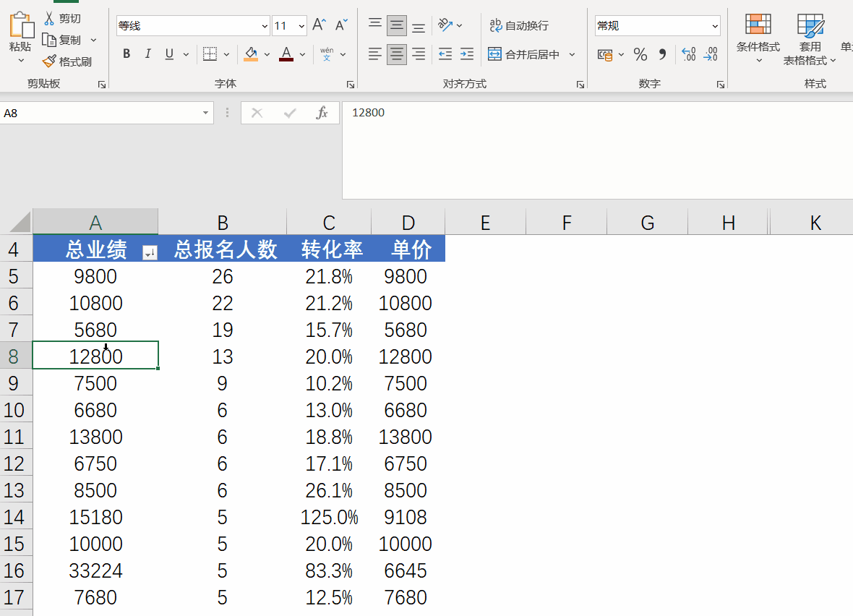Image resolution: width=853 pixels, height=616 pixels.
Task: Decrease indent of cell content
Action: (445, 54)
